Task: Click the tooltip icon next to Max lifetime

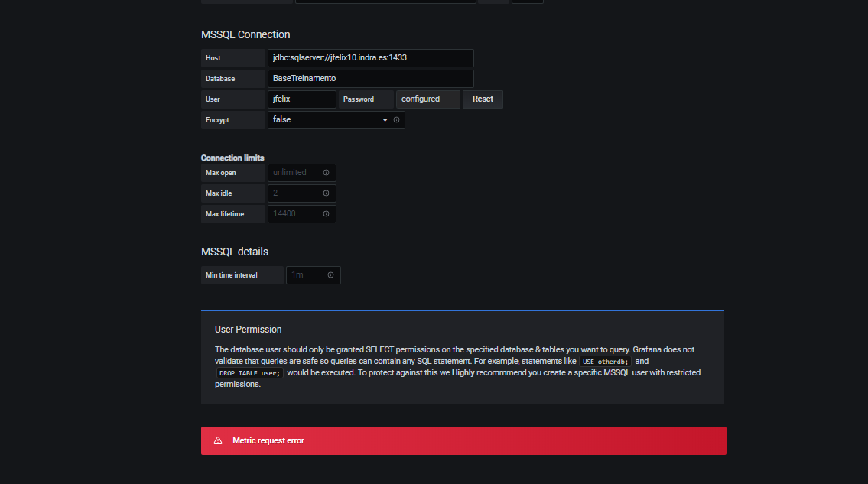Action: pos(327,213)
